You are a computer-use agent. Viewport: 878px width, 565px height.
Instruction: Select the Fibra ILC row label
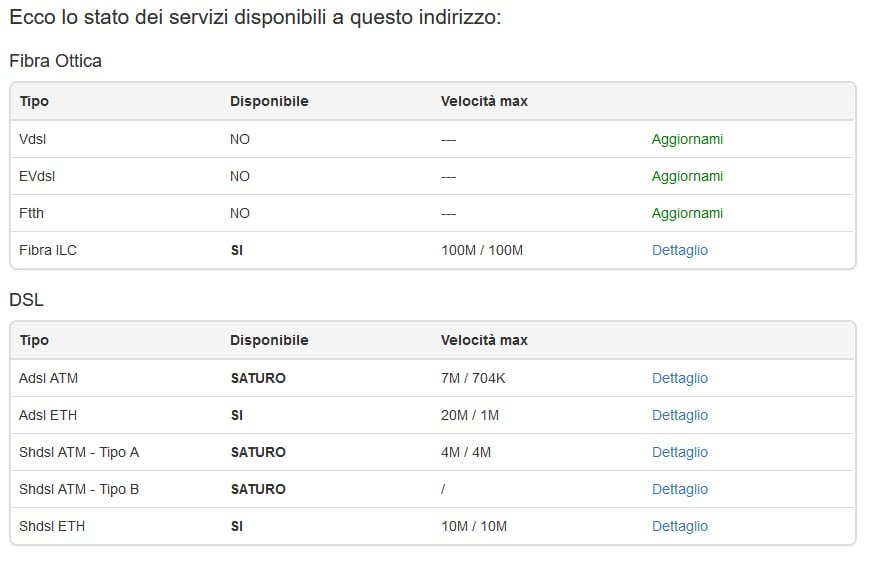pos(48,250)
